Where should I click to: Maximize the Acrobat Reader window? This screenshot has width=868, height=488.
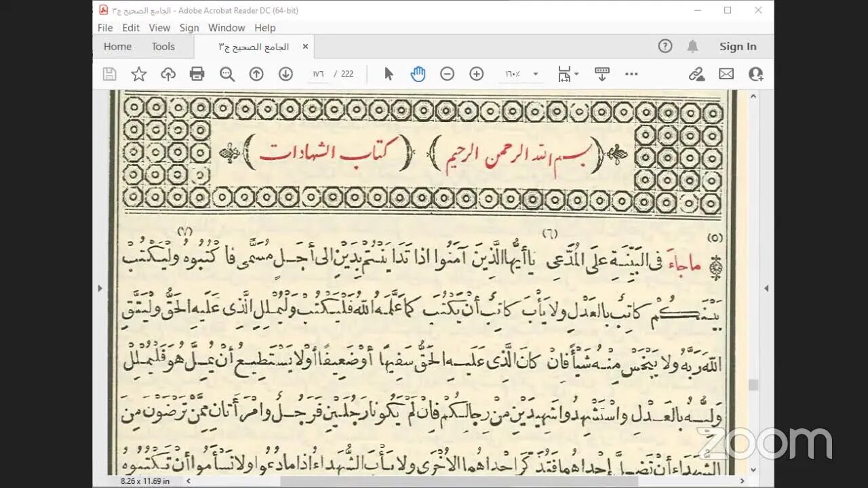[728, 10]
